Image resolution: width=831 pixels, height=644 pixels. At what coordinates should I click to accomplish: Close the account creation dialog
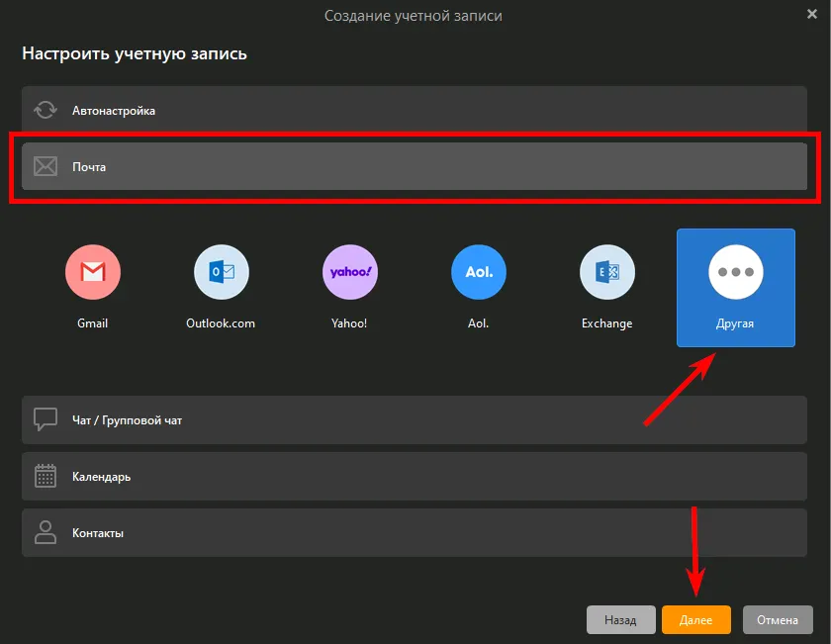[x=812, y=13]
